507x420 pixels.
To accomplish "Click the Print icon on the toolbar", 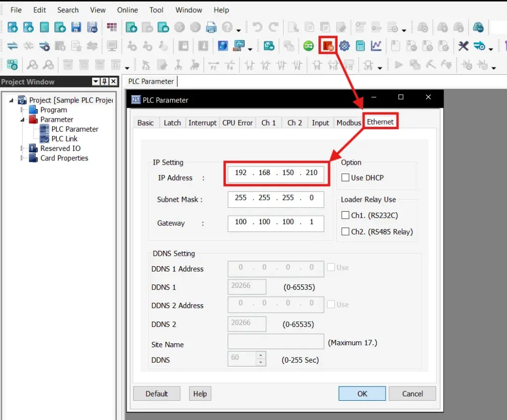I will pos(212,27).
